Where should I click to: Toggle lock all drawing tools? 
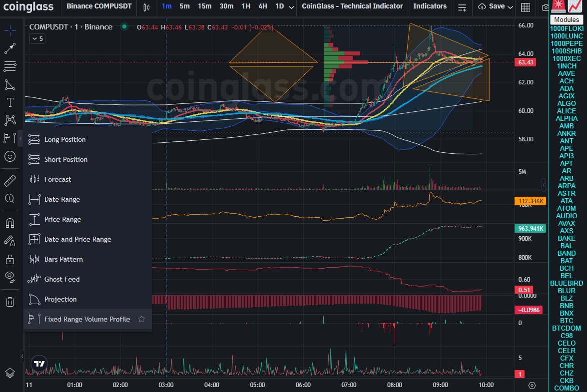coord(10,259)
